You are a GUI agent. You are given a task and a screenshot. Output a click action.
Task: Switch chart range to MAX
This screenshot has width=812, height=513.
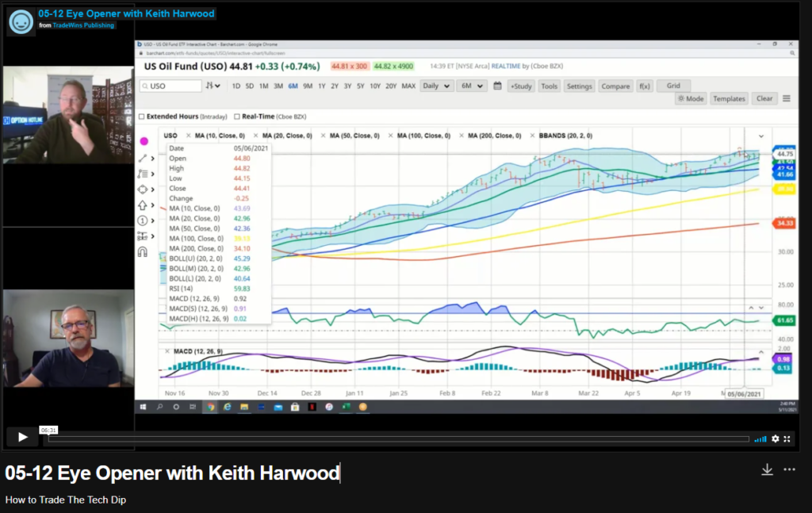(408, 86)
